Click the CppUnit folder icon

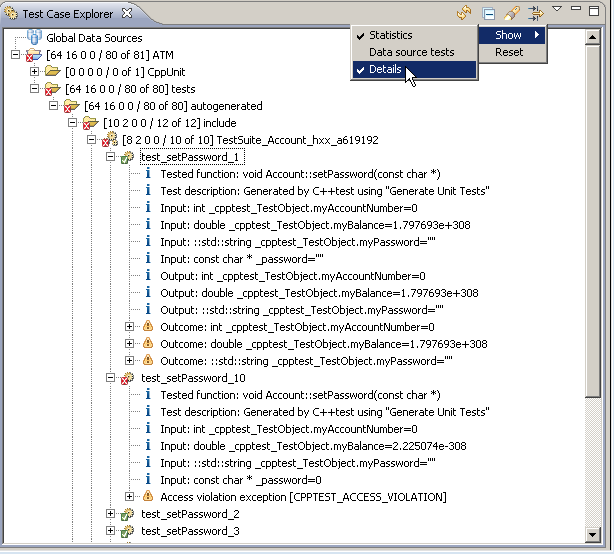point(52,72)
